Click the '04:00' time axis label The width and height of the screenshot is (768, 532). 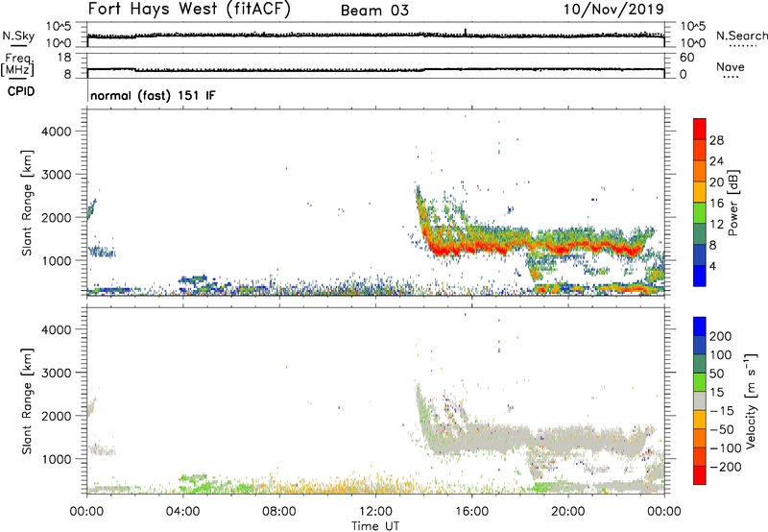tap(183, 512)
